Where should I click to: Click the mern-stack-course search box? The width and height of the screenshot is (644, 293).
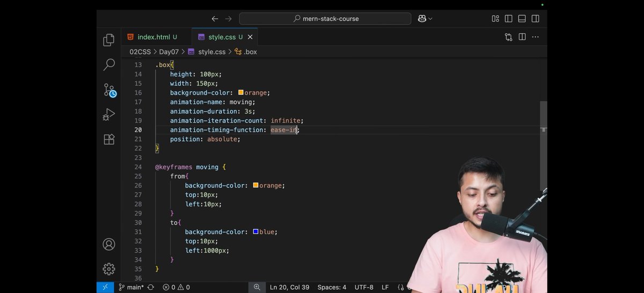click(325, 19)
